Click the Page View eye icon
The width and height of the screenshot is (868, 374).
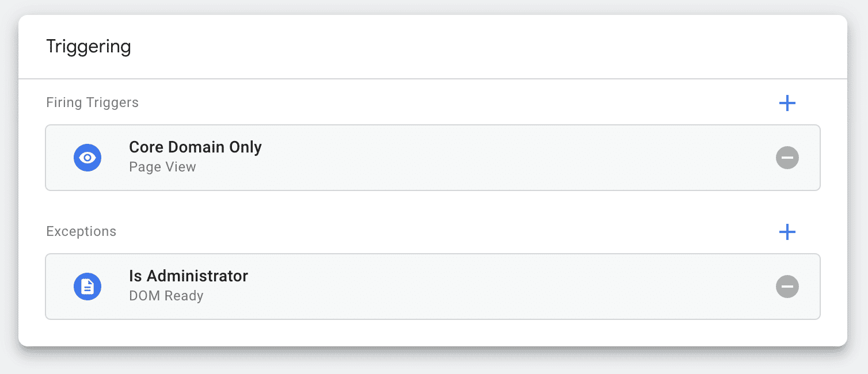coord(87,158)
